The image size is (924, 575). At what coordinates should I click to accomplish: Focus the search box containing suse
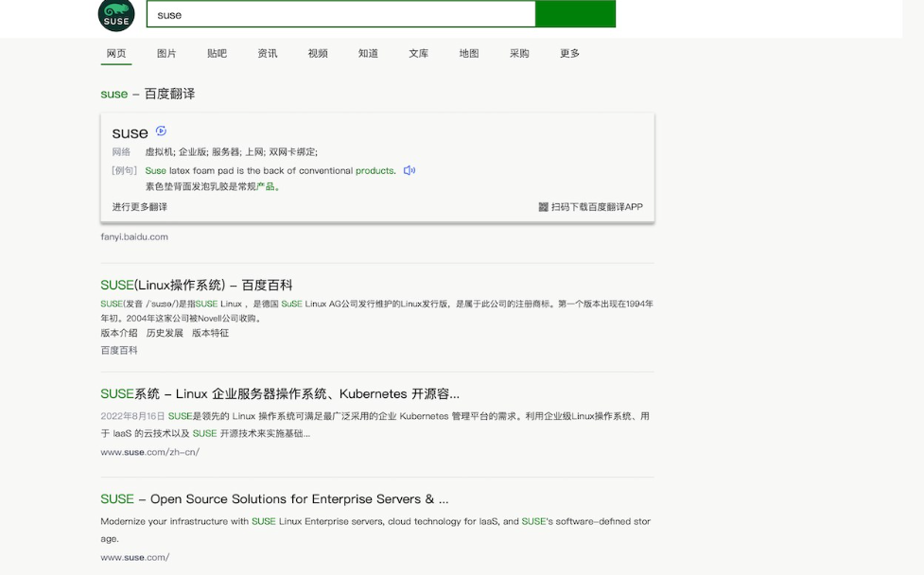tap(340, 14)
